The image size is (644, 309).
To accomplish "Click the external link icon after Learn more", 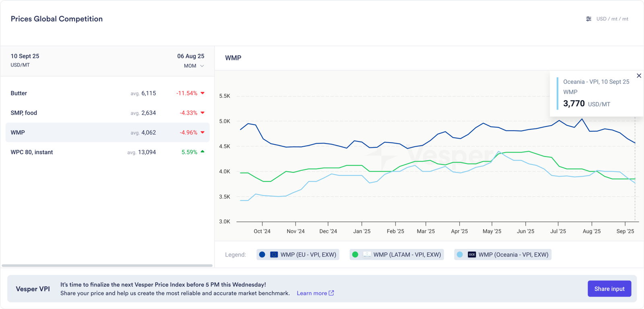I will click(331, 293).
